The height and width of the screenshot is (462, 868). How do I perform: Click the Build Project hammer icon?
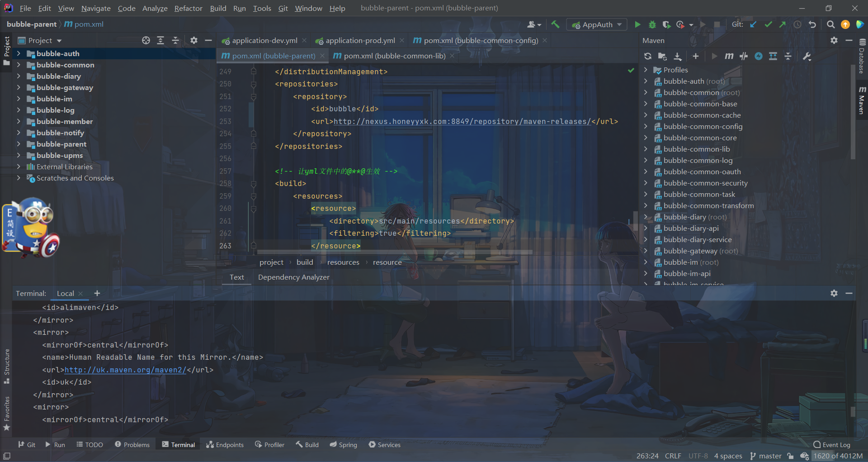tap(555, 24)
